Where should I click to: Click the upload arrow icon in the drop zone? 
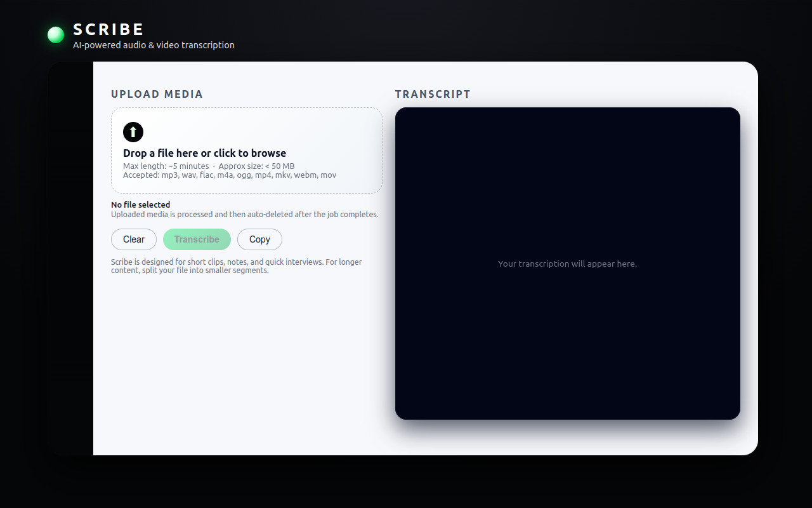(x=133, y=132)
